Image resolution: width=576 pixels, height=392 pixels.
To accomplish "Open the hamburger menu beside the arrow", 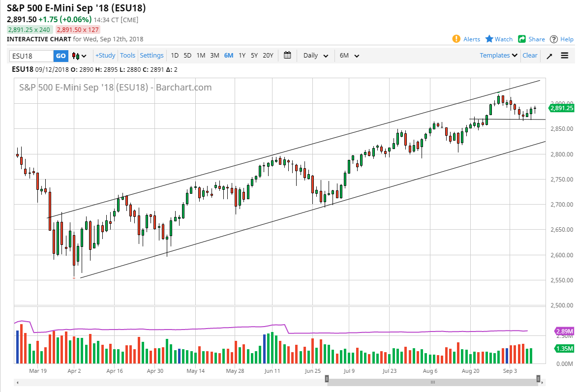I will coord(564,56).
